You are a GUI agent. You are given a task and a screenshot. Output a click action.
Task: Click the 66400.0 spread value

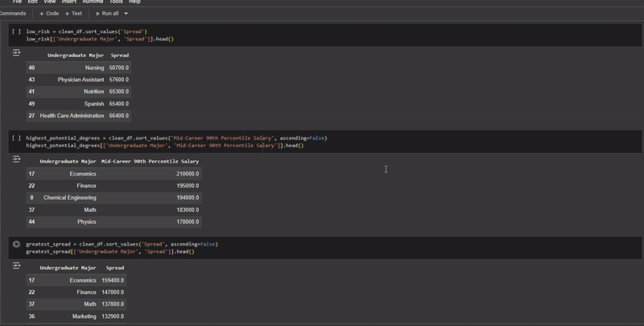[x=119, y=116]
